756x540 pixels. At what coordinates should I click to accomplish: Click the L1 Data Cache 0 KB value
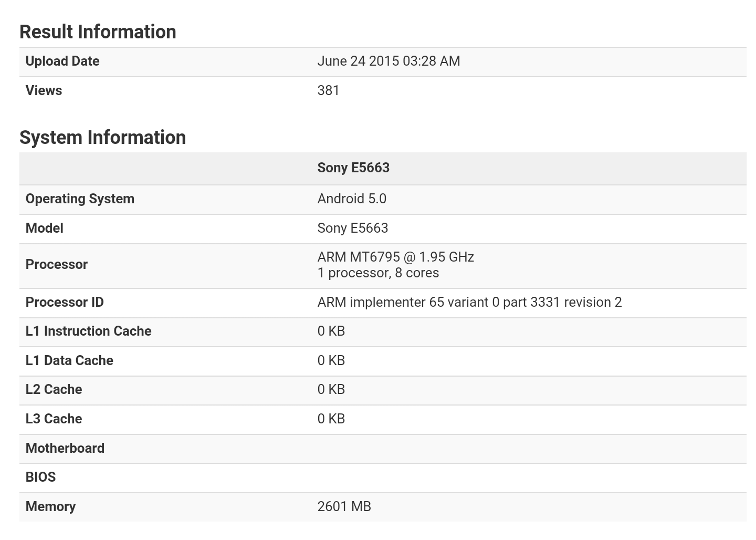[x=331, y=361]
